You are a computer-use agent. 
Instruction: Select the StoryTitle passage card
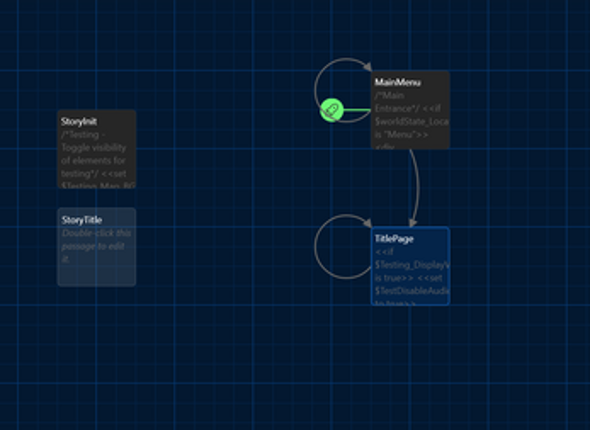tap(97, 247)
